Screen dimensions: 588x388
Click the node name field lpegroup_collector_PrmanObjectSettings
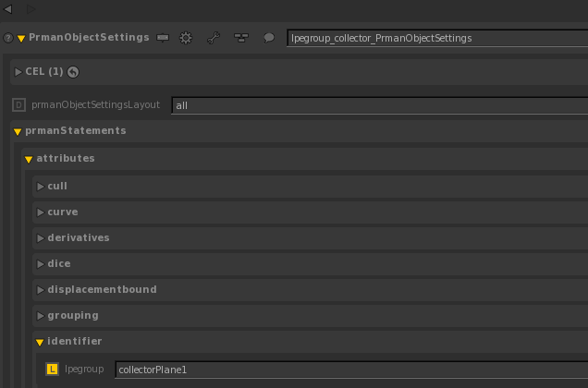coord(436,39)
